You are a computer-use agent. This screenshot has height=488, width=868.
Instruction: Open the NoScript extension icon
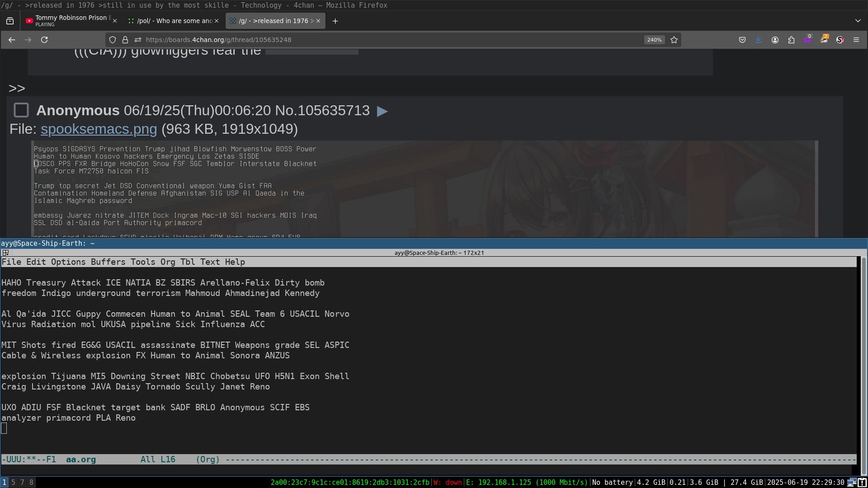[840, 40]
